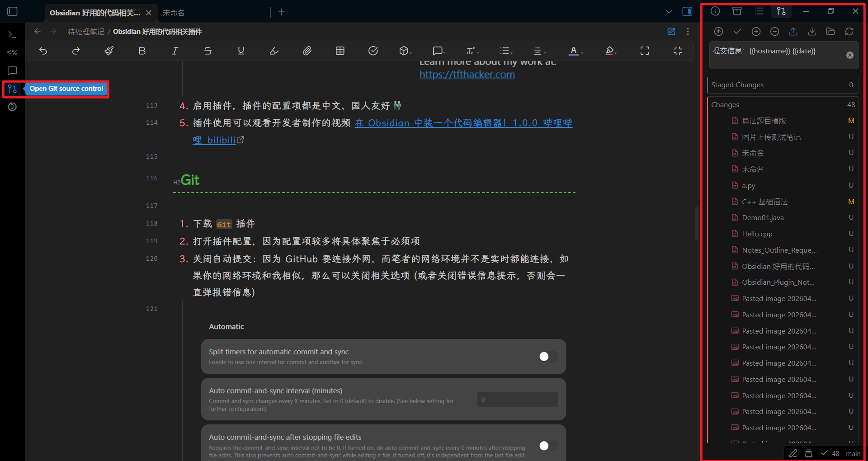Switch the note's editing mode icon
Viewport: 868px width, 461px height.
pos(671,31)
